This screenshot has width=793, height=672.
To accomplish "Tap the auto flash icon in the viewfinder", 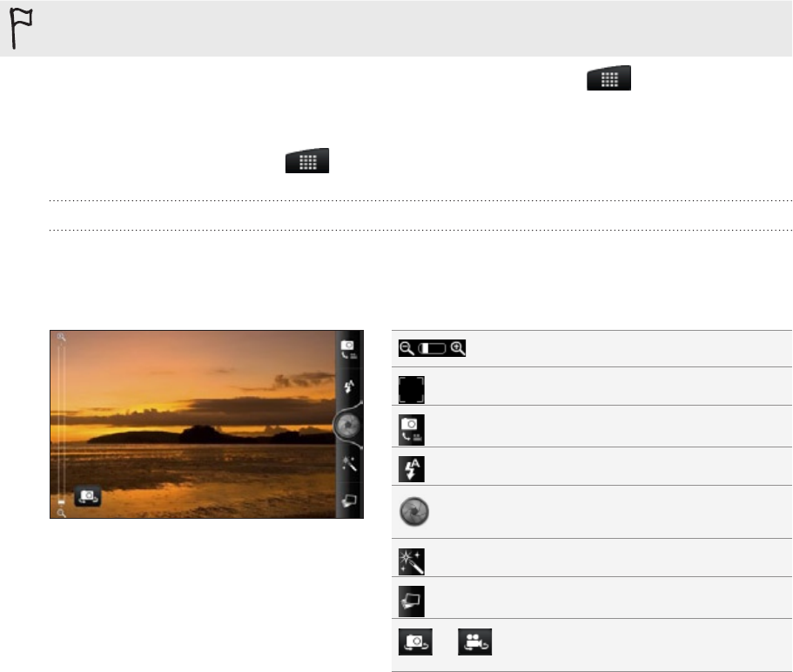I will pyautogui.click(x=349, y=386).
